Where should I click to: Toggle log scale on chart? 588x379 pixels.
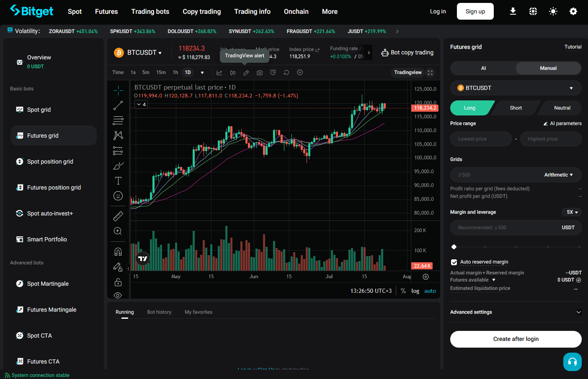[x=415, y=291]
